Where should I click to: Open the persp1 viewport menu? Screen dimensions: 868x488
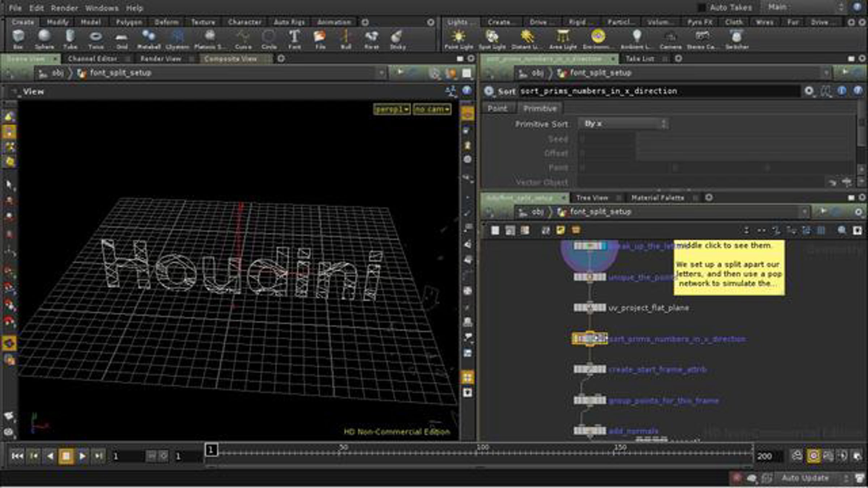[x=392, y=109]
